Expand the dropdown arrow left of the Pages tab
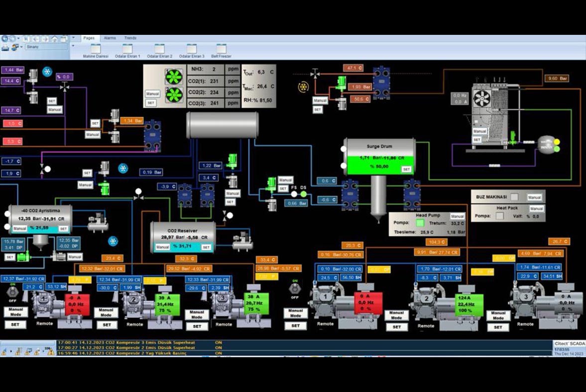The image size is (586, 392). pos(73,38)
